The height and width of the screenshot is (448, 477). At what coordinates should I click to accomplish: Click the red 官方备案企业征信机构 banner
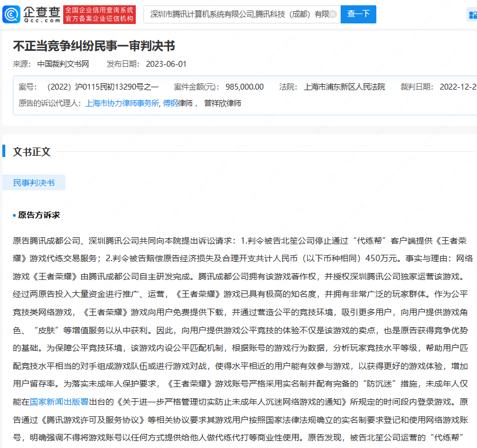point(99,14)
